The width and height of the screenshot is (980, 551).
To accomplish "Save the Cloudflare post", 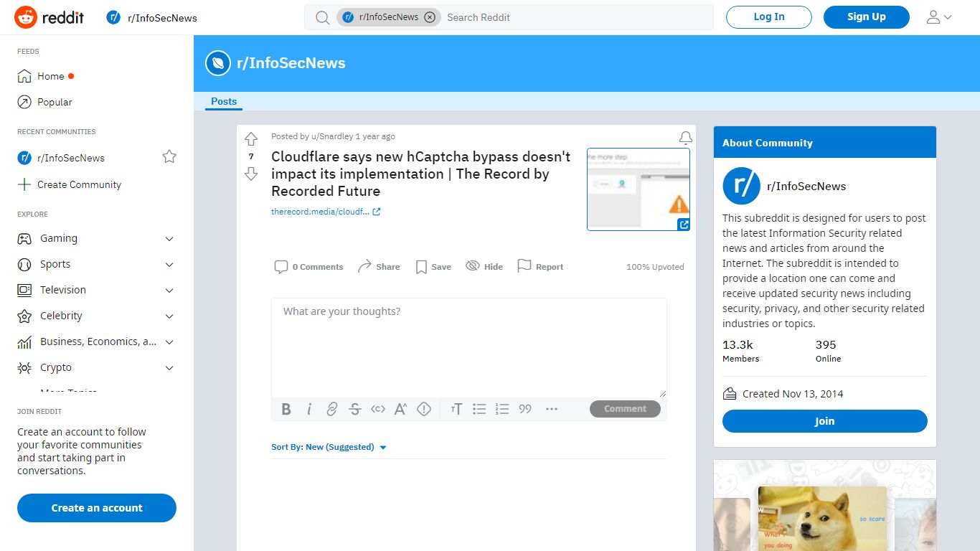I will pos(433,267).
